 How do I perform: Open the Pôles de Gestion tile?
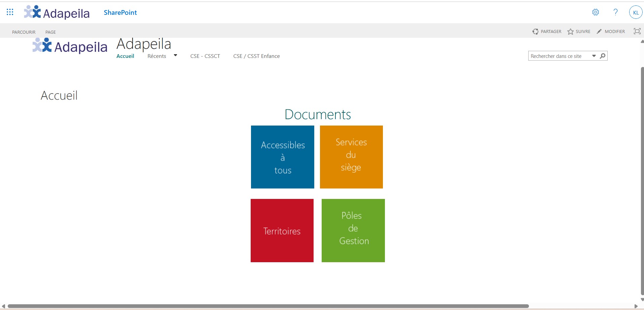[x=353, y=231]
